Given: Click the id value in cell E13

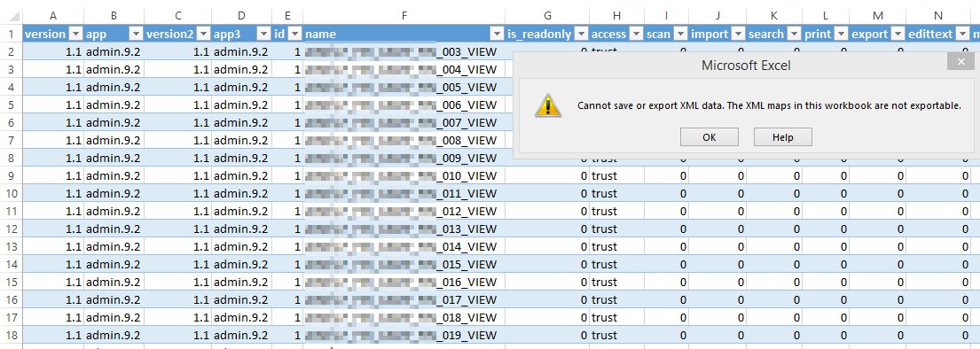Looking at the screenshot, I should tap(287, 246).
